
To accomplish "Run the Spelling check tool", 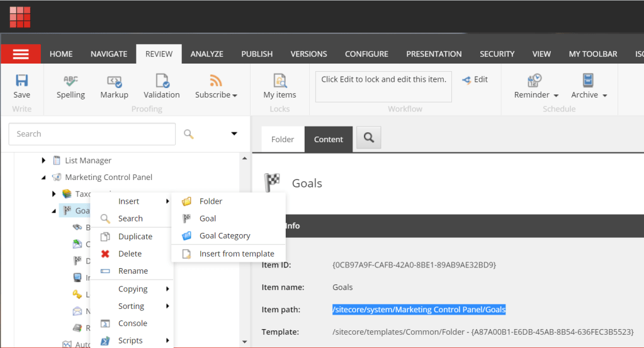I will coord(71,81).
